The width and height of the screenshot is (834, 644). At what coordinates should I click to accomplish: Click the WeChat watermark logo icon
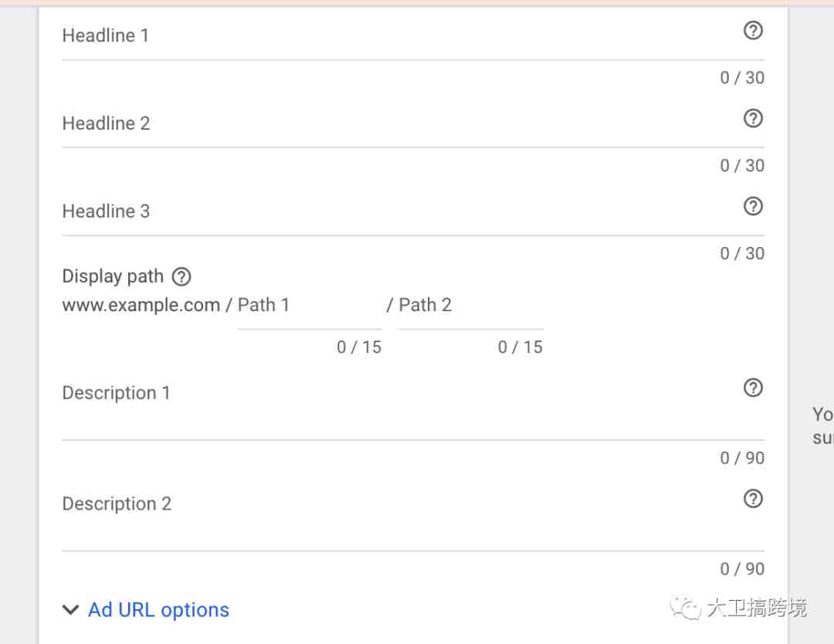(x=685, y=607)
